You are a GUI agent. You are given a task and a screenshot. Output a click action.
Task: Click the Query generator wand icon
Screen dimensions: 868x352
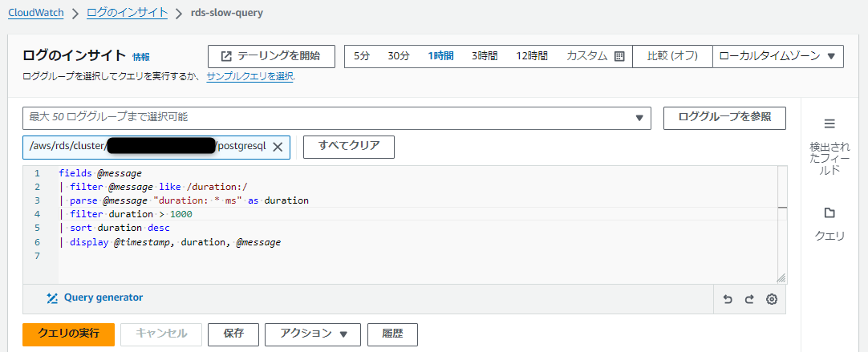(53, 297)
